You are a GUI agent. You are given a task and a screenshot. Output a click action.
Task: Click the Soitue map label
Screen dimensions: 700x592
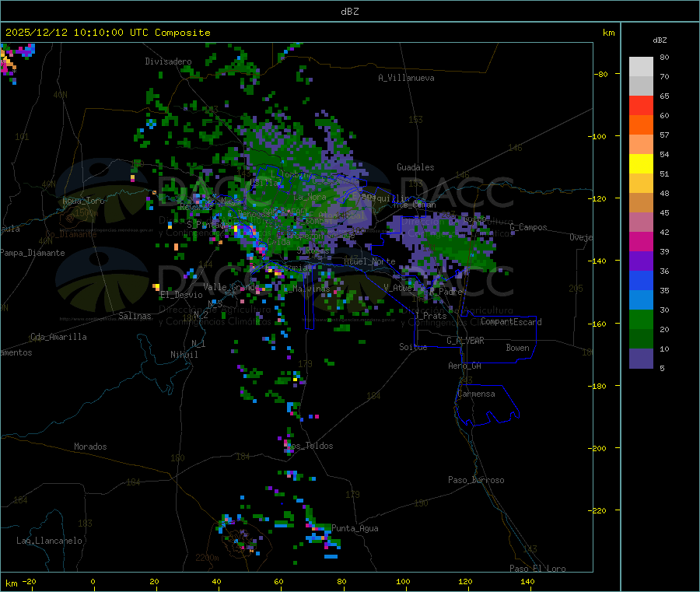tap(413, 347)
